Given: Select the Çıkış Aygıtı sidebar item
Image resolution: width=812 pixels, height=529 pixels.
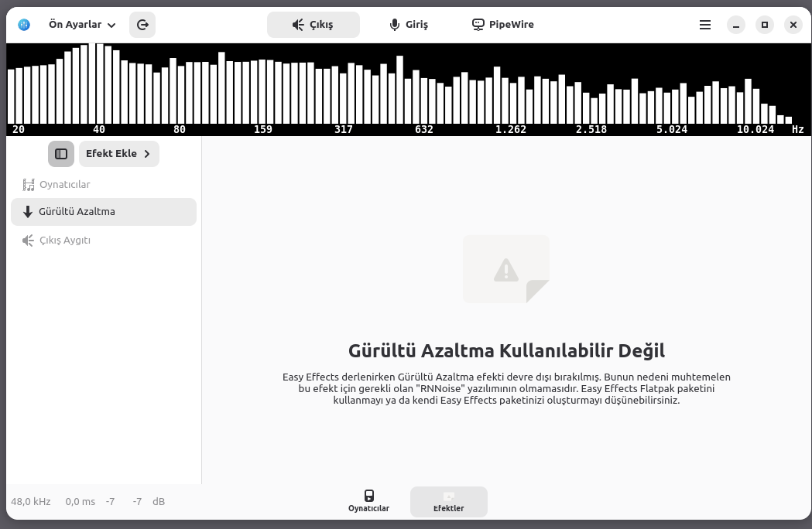Looking at the screenshot, I should pyautogui.click(x=64, y=241).
